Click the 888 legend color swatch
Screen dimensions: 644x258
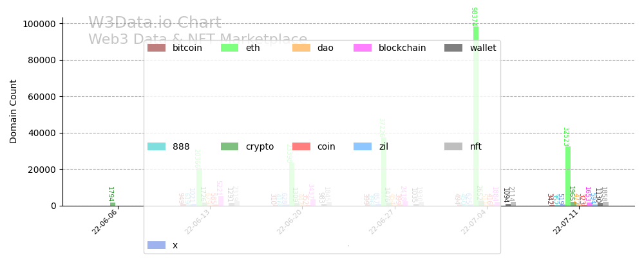pos(156,146)
